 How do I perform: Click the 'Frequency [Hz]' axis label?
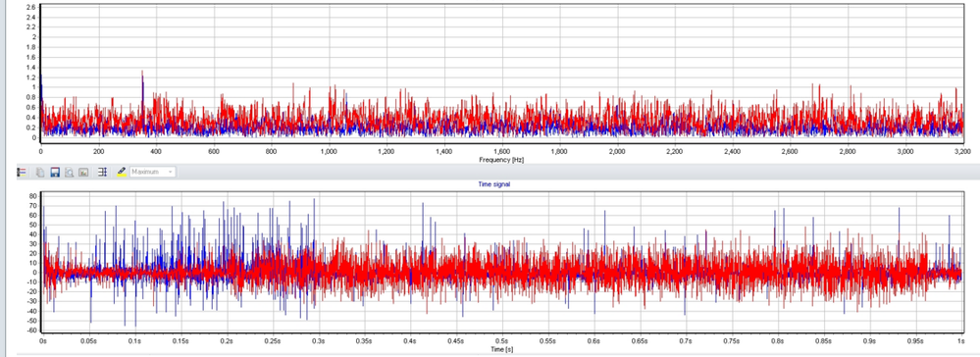500,160
